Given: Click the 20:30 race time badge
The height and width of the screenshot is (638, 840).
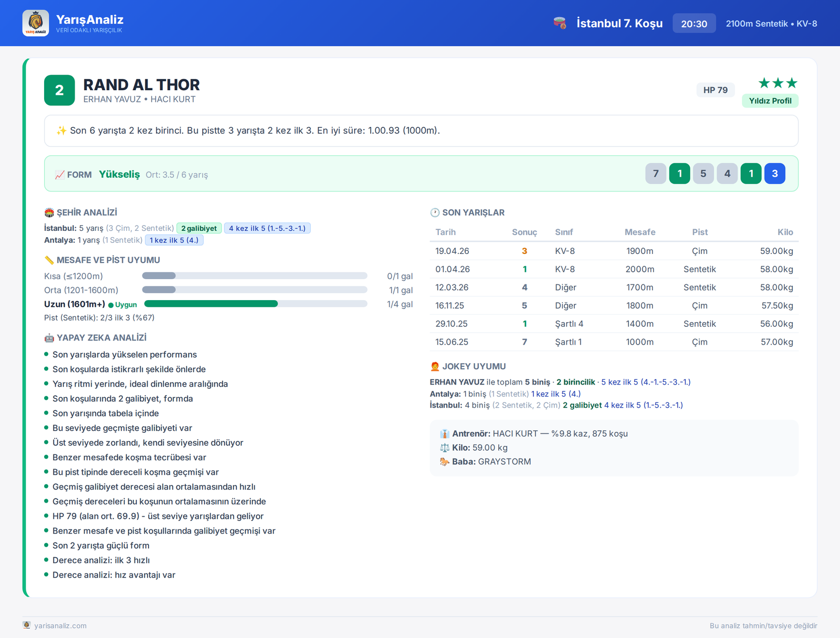Looking at the screenshot, I should pyautogui.click(x=694, y=24).
